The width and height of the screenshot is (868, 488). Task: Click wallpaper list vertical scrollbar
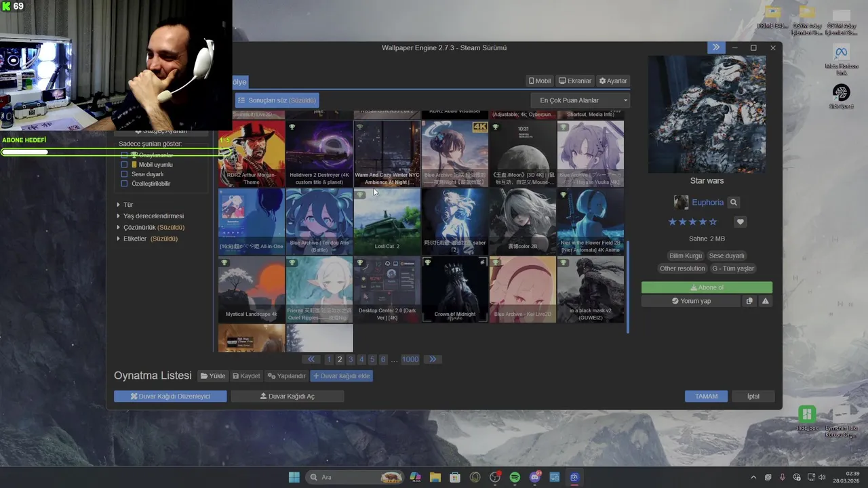pos(628,287)
